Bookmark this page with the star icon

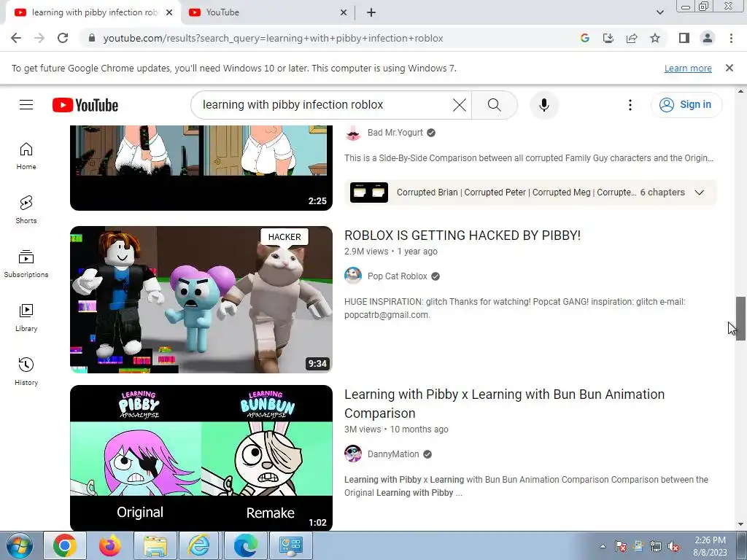click(x=655, y=38)
